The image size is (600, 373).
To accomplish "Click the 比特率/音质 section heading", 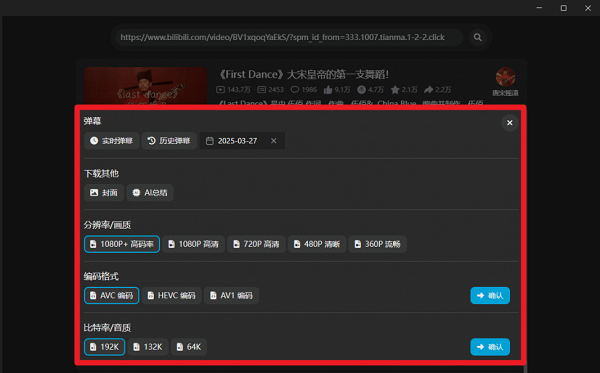I will 107,327.
